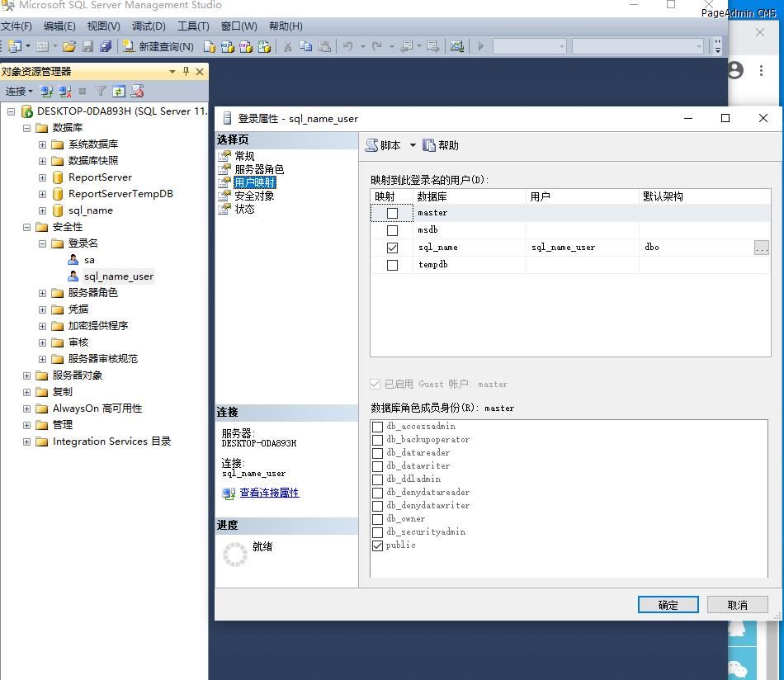The image size is (784, 680).
Task: Expand the 服务器对象 folder
Action: click(26, 375)
